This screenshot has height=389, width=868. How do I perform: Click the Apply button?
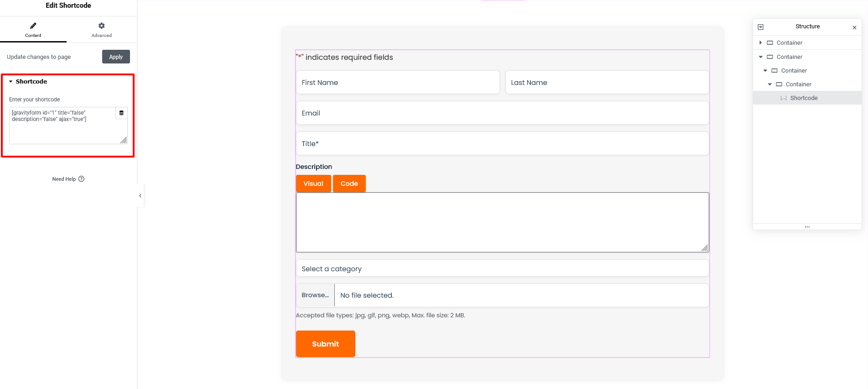tap(116, 57)
